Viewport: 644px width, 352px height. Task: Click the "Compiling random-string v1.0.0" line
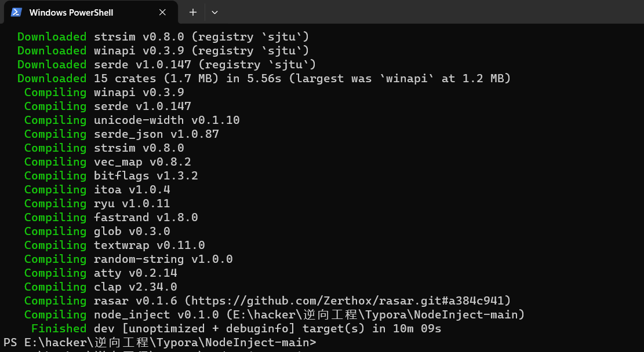tap(129, 259)
